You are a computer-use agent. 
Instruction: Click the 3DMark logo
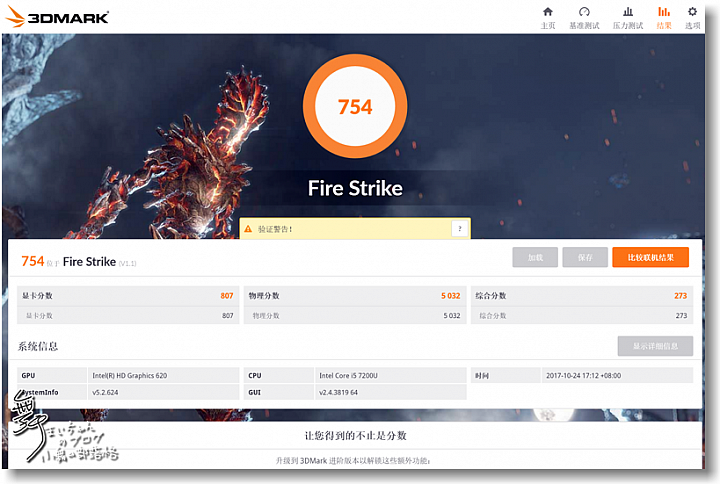[x=57, y=17]
